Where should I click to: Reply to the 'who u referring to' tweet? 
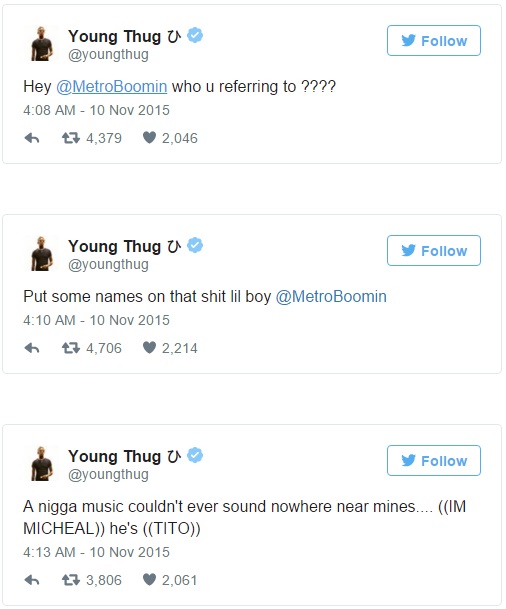pyautogui.click(x=32, y=138)
